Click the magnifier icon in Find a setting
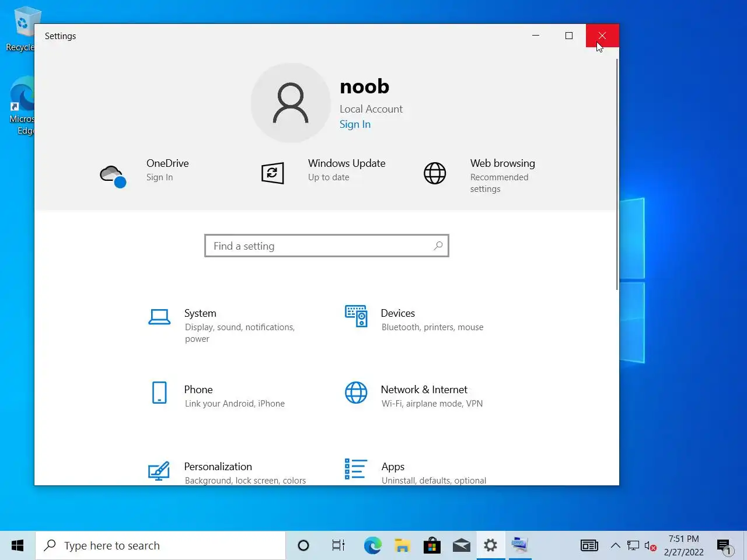The image size is (747, 560). pyautogui.click(x=438, y=246)
